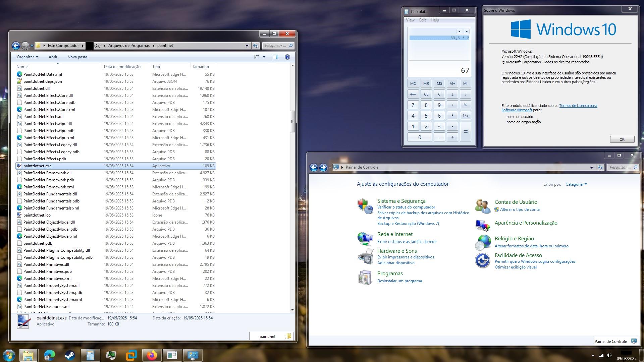Open the Desinstalar um programa link
This screenshot has width=644, height=362.
click(399, 281)
